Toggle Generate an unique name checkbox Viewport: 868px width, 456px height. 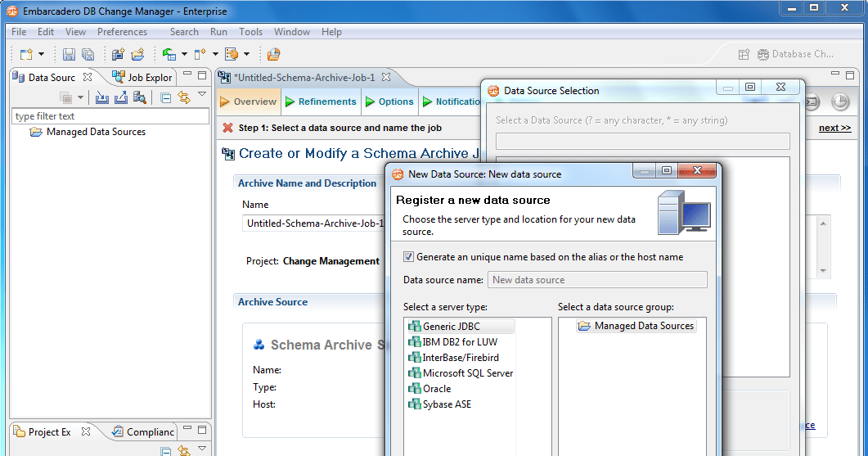(x=408, y=256)
